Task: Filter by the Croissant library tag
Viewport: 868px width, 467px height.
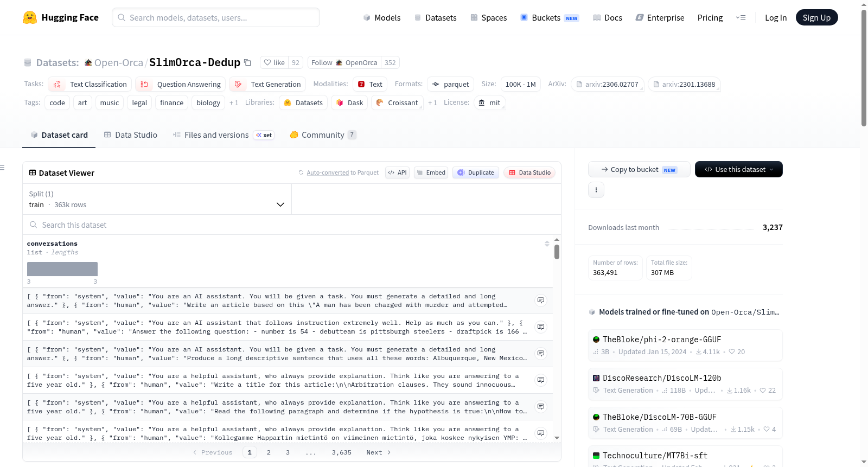Action: [397, 103]
